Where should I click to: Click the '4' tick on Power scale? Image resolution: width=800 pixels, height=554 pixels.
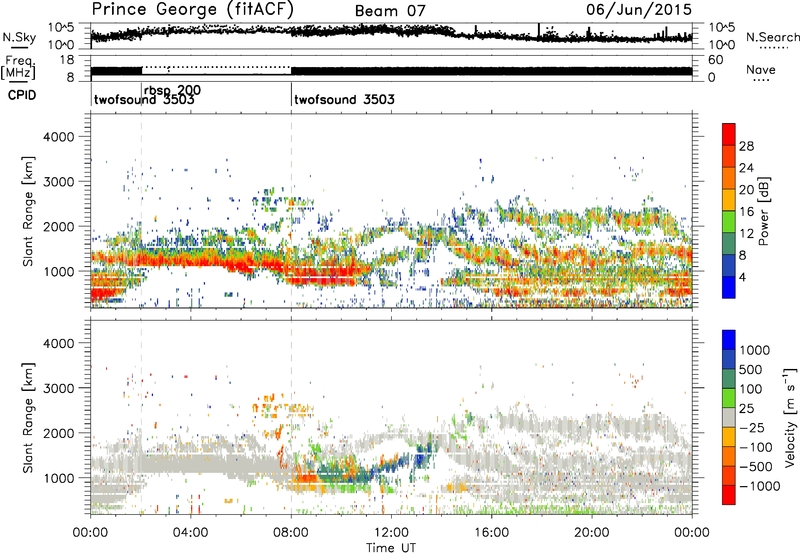[x=742, y=277]
